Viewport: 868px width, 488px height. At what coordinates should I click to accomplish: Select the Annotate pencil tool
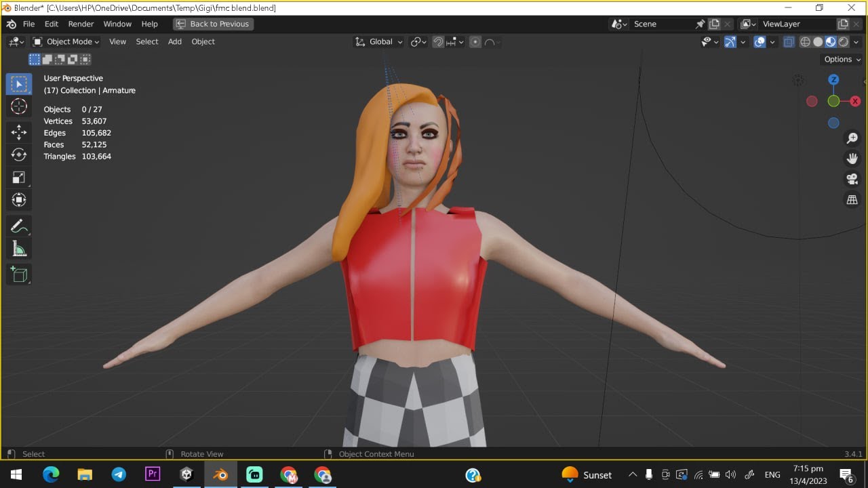19,226
